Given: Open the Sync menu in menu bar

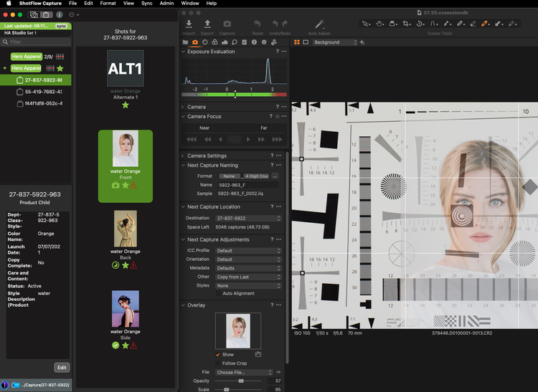Looking at the screenshot, I should point(147,3).
